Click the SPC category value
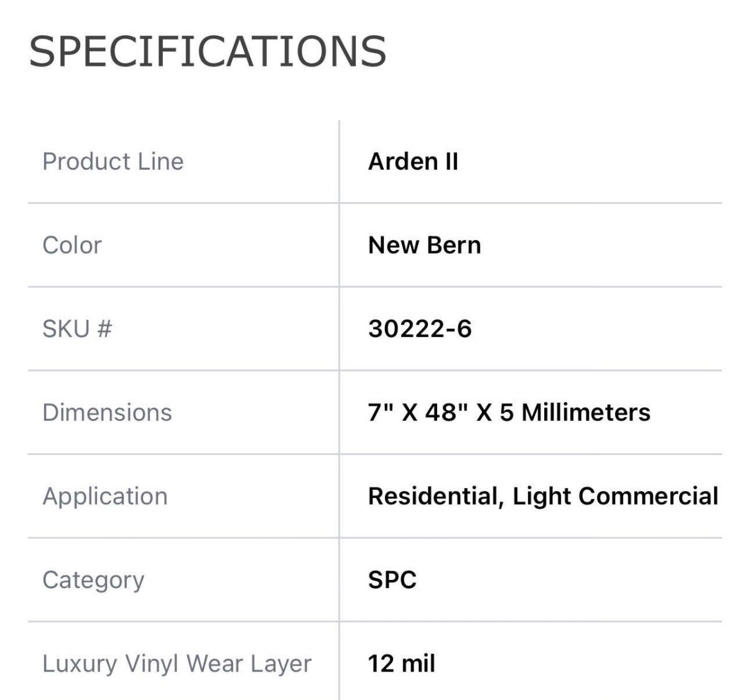Screen dimensions: 750x700 point(392,579)
